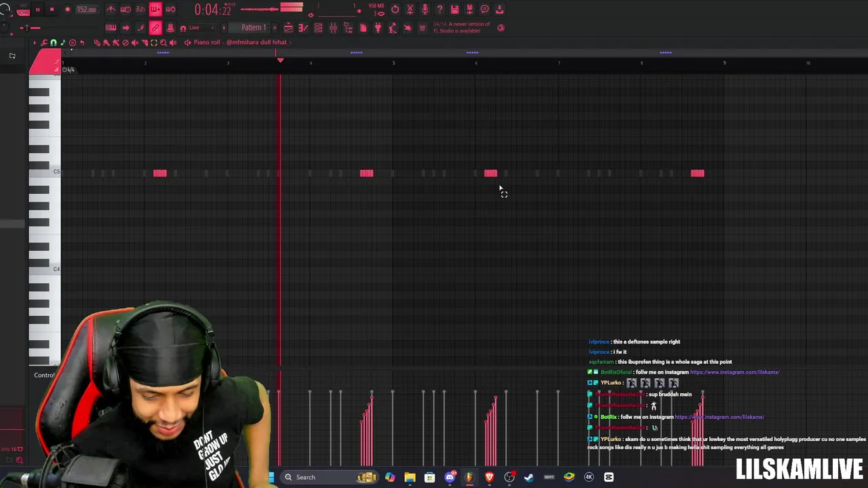
Task: Select the Zoom magnifier tool
Action: [x=163, y=43]
